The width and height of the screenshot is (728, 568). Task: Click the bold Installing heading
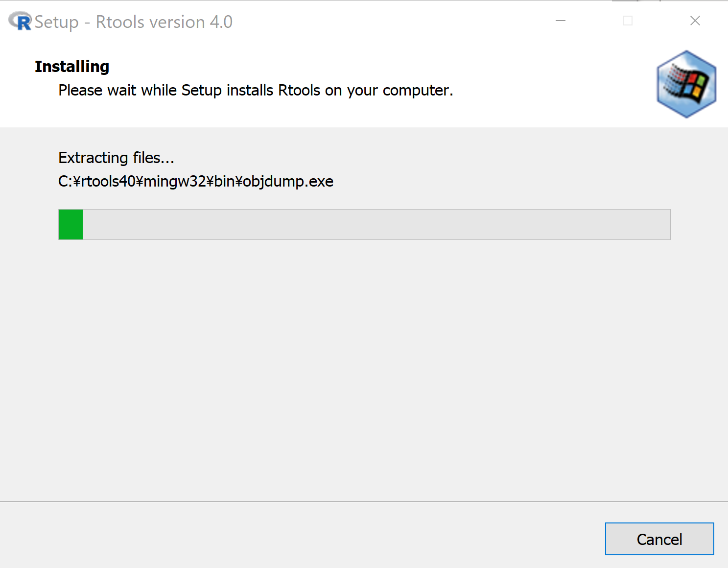coord(72,67)
